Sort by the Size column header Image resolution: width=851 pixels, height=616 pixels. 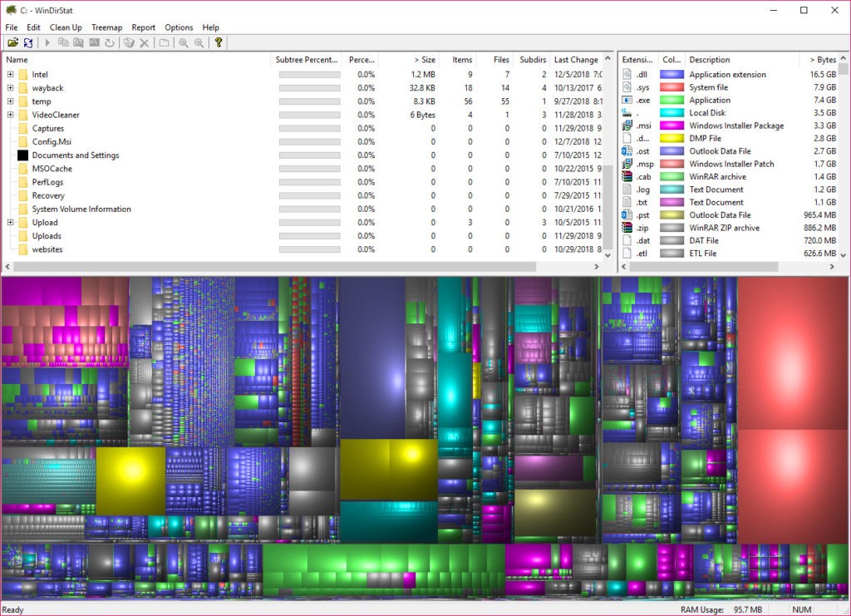pos(408,60)
